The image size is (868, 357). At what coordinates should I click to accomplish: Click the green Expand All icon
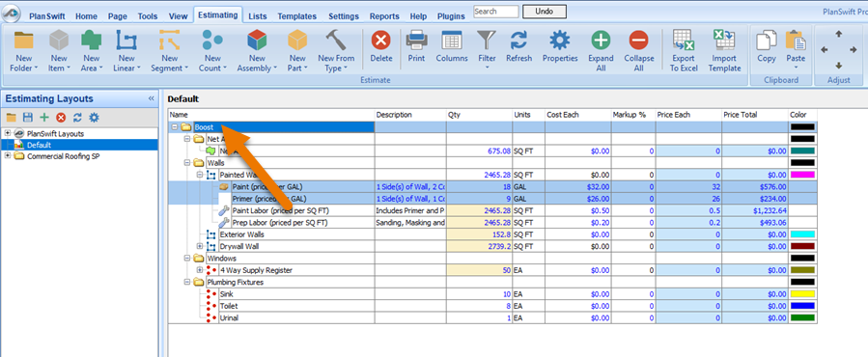click(602, 41)
